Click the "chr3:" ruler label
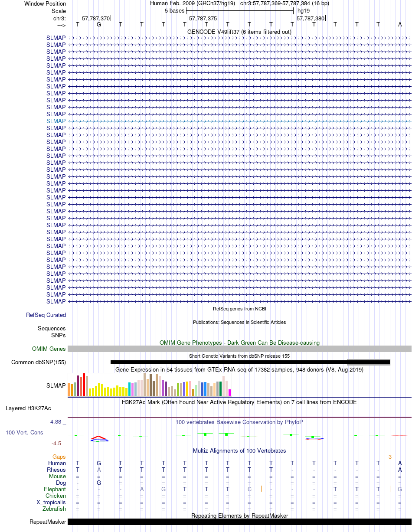This screenshot has width=412, height=532. [x=59, y=18]
